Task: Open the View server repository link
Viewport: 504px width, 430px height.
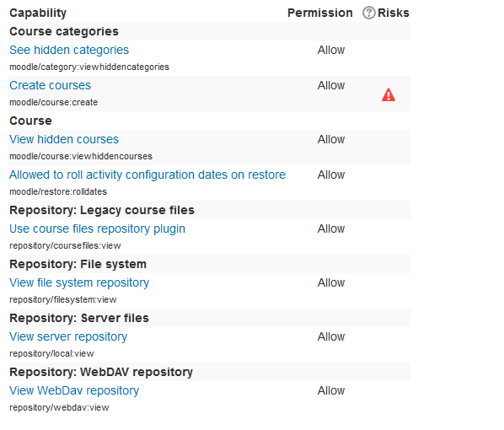Action: (68, 337)
